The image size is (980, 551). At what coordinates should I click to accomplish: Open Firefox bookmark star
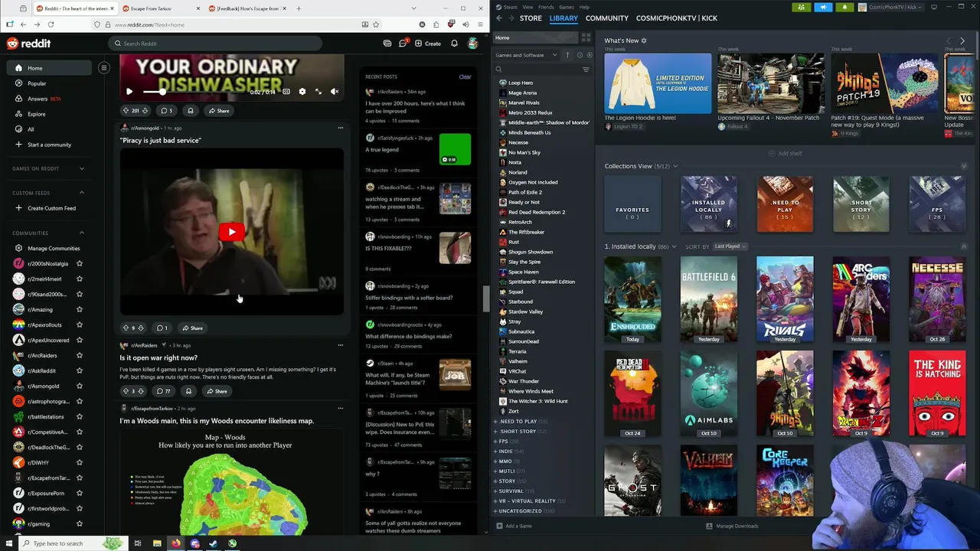point(376,24)
